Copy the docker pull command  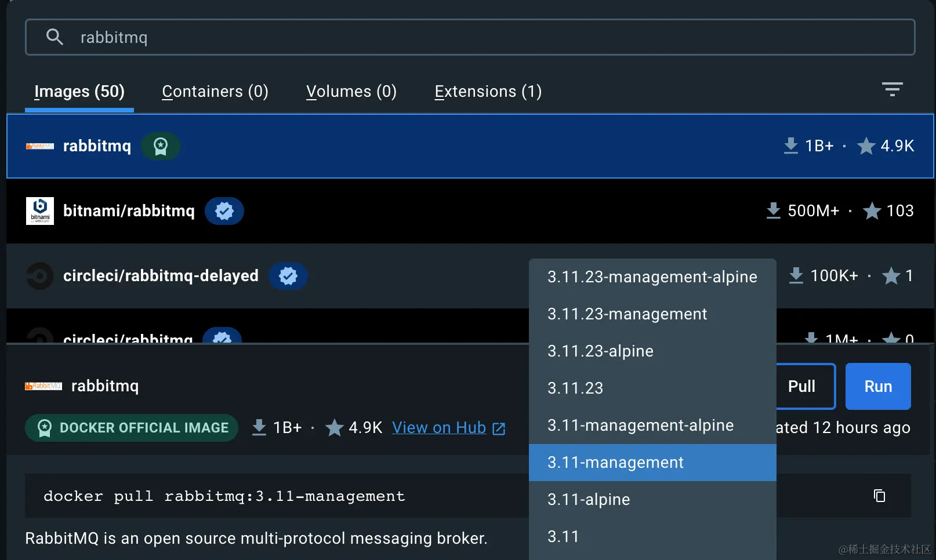click(879, 496)
